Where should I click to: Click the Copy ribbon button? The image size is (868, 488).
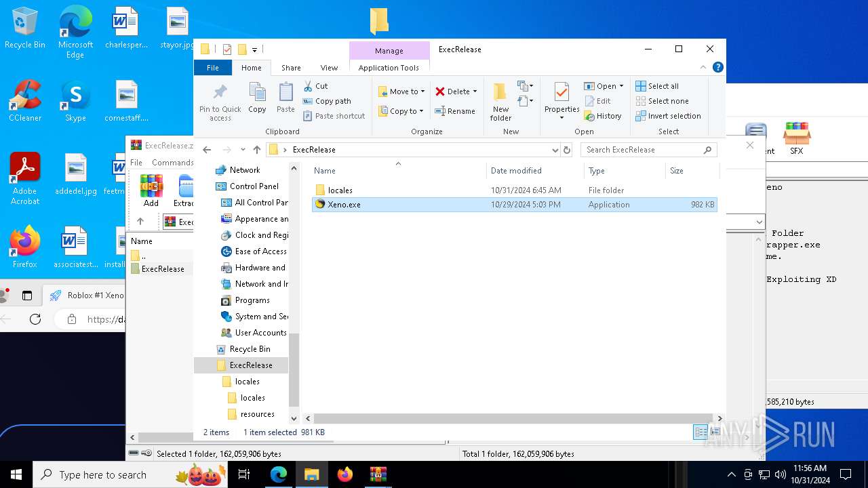tap(257, 98)
